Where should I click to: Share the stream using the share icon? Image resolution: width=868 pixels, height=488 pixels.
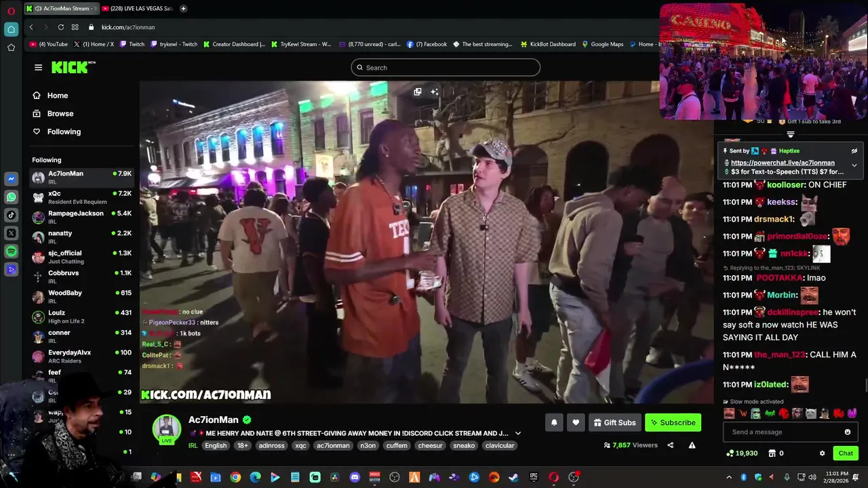click(x=670, y=445)
